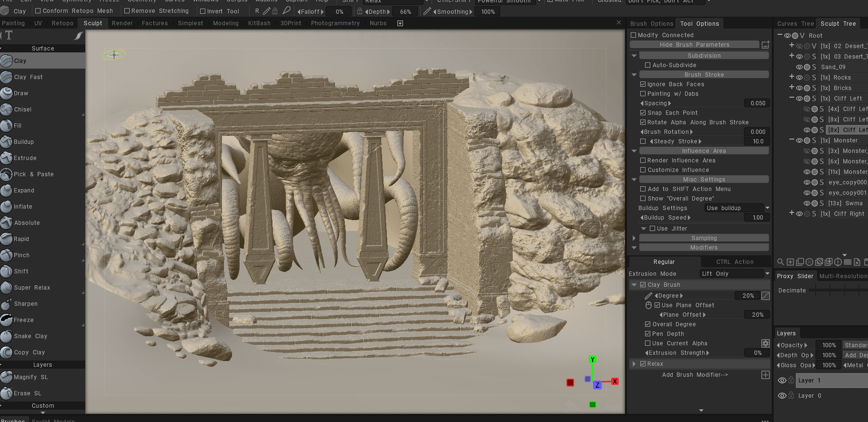Click the Custom brushes header
The width and height of the screenshot is (868, 422).
click(x=42, y=406)
